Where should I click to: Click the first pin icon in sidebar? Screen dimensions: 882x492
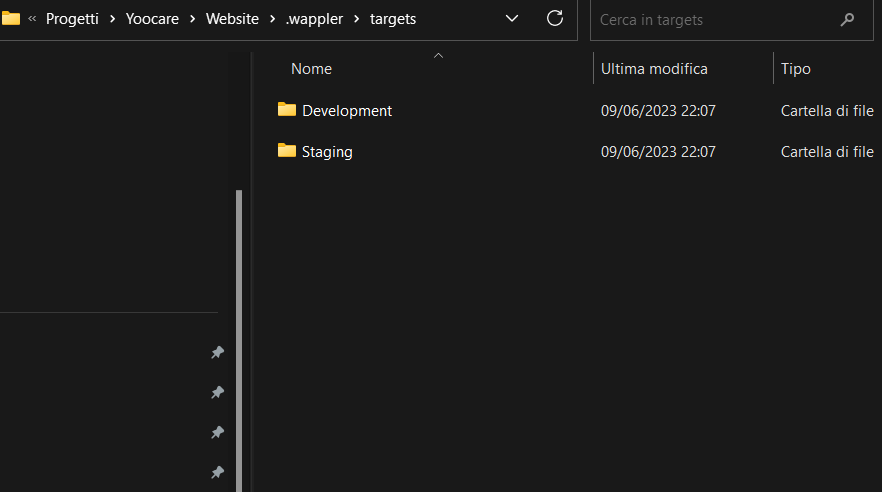[218, 353]
